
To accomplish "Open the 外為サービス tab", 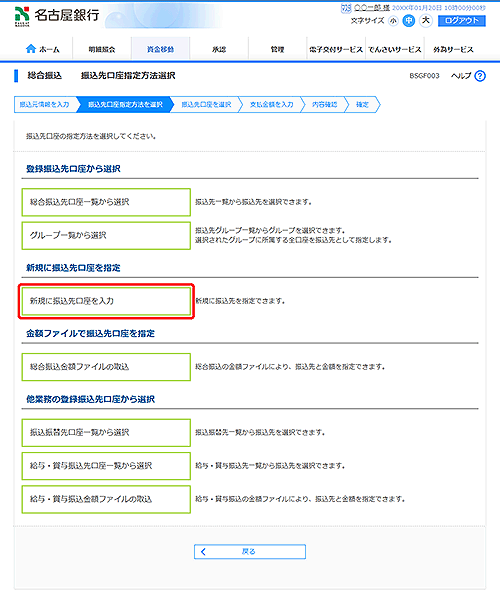I will pos(453,49).
